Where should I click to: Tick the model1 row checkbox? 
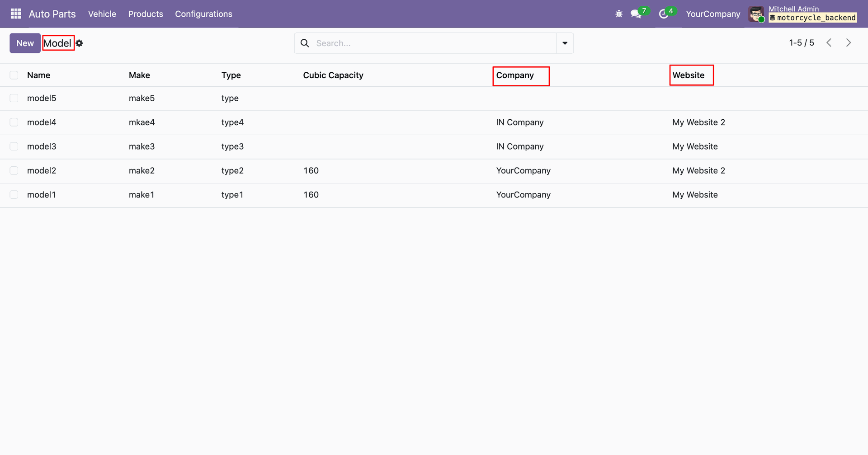click(14, 195)
